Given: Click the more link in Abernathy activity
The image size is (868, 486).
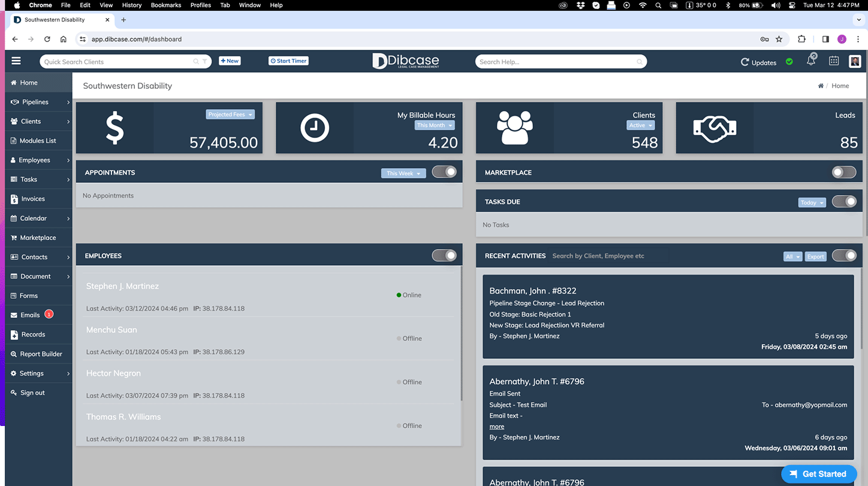Looking at the screenshot, I should pos(497,427).
